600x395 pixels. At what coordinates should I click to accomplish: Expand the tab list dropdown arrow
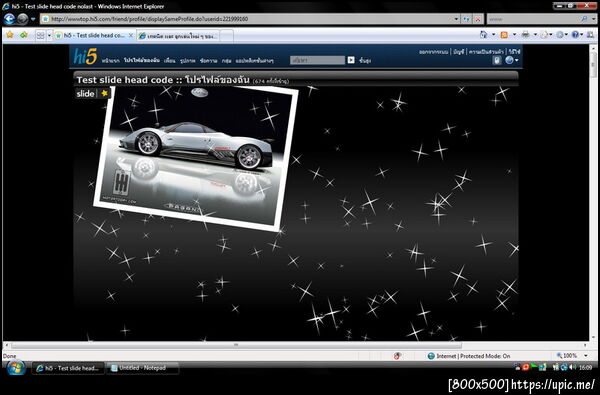coord(49,35)
